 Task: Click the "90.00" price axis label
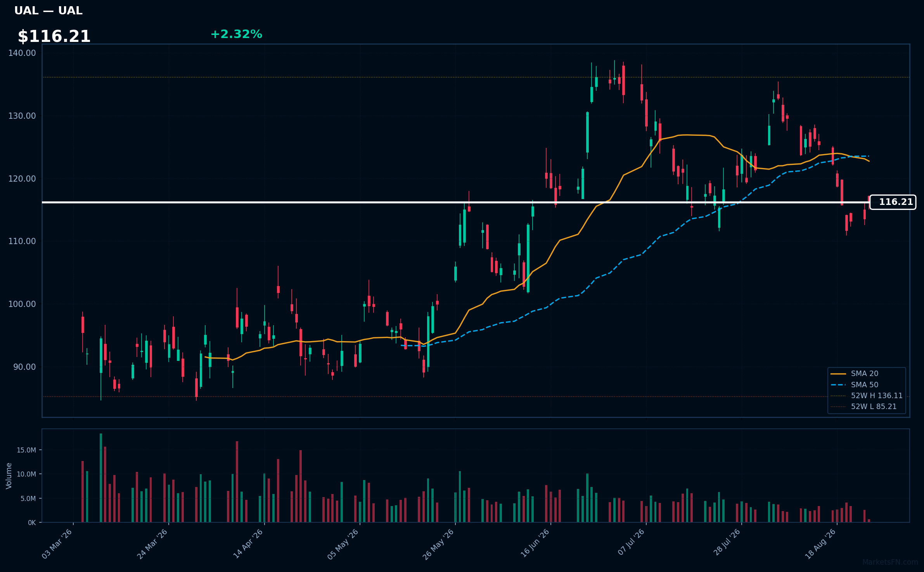(x=24, y=367)
